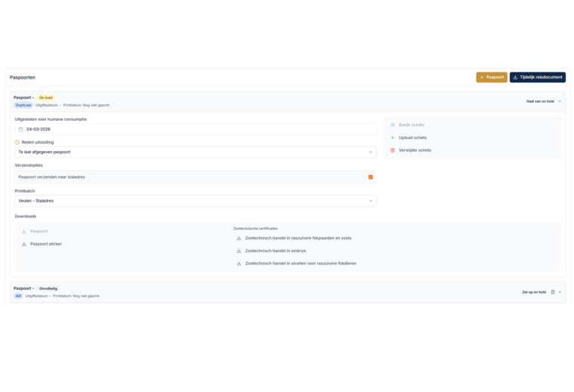The width and height of the screenshot is (574, 392).
Task: Download Zootechnisch handel in eicellen voor raszuivere fokdieren
Action: [301, 264]
